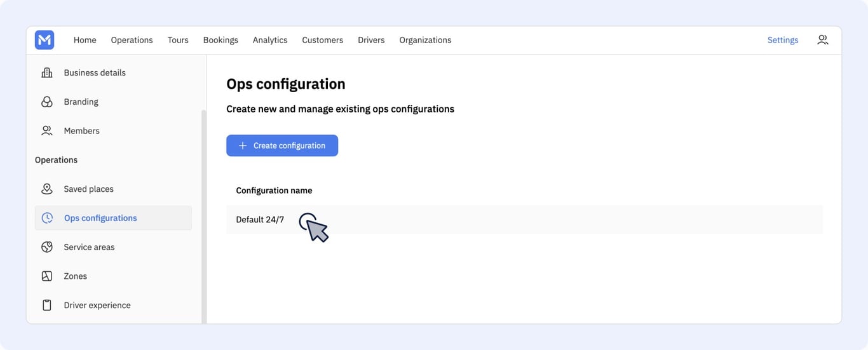Open the Default 24/7 configuration row
This screenshot has width=868, height=350.
click(524, 219)
